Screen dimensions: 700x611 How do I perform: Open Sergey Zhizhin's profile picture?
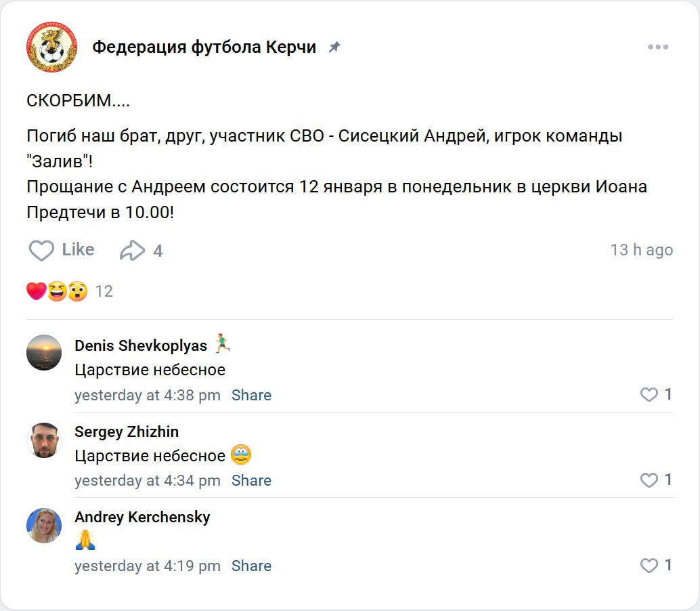click(x=44, y=440)
